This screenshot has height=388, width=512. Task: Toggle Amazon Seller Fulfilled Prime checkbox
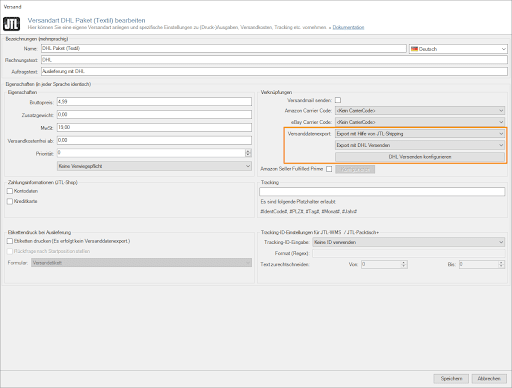click(x=329, y=169)
